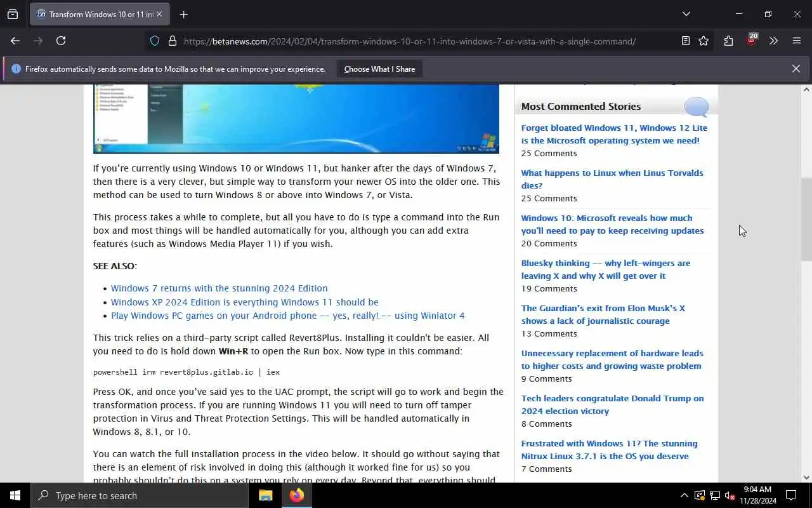This screenshot has height=508, width=812.
Task: Open the tracking protection shield icon
Action: point(155,41)
